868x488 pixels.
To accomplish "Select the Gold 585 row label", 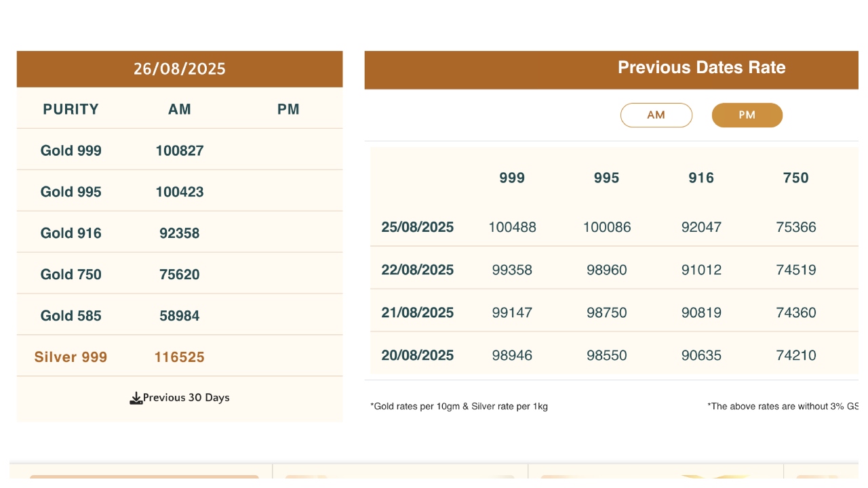I will pos(71,316).
